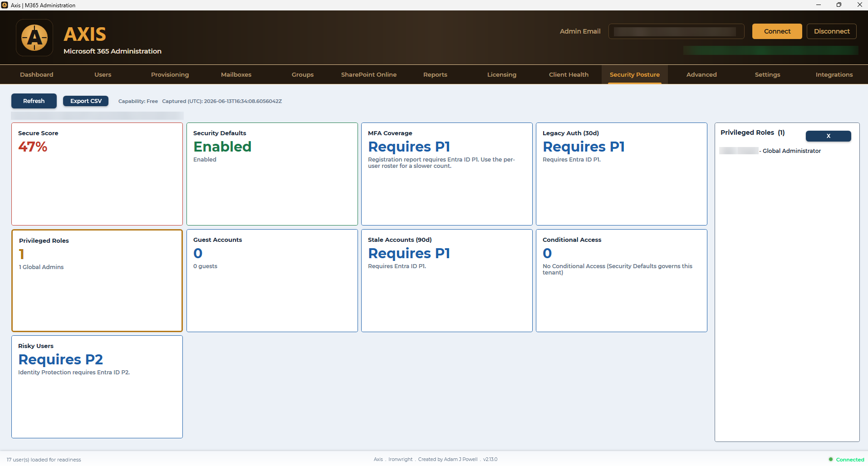Switch to the Reports tab
This screenshot has width=868, height=466.
pyautogui.click(x=435, y=74)
